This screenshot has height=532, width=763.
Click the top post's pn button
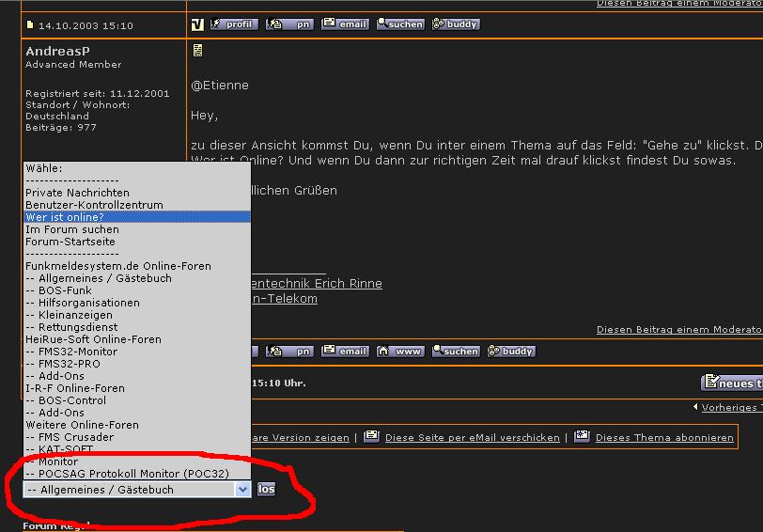(x=289, y=24)
